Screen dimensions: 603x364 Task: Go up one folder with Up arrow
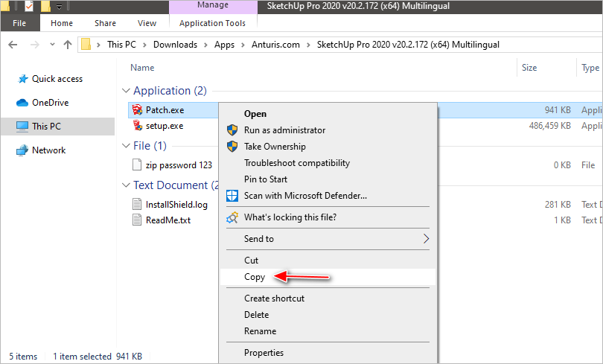68,45
